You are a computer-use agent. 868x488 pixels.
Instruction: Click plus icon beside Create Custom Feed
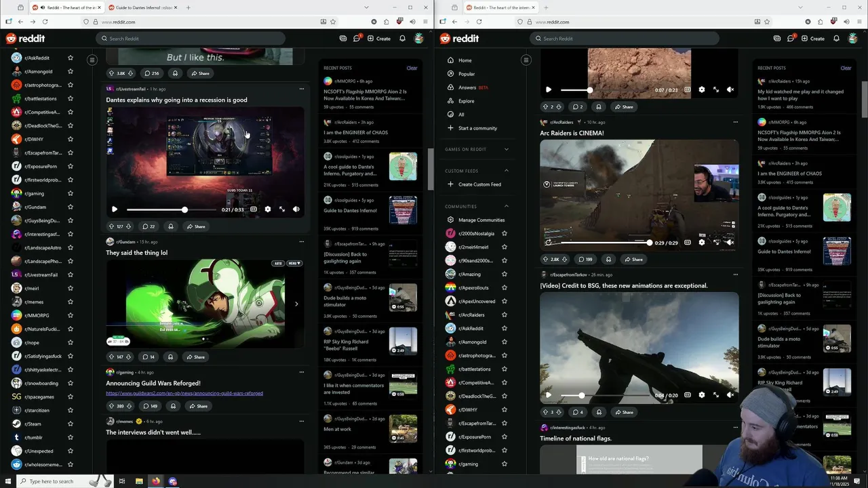click(451, 184)
